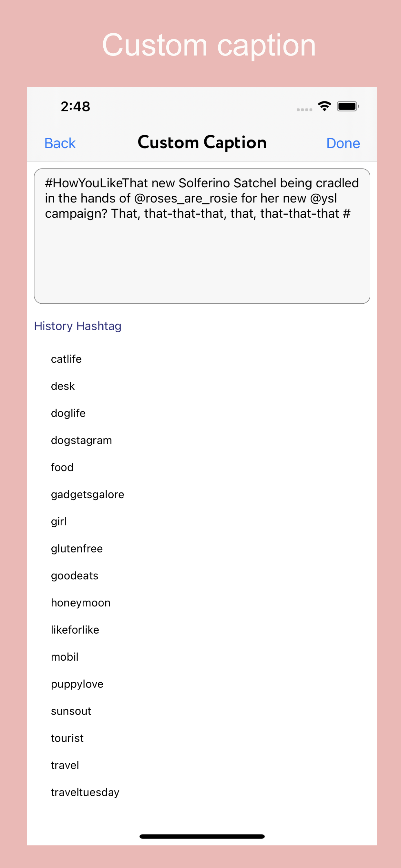Select the honeymoon hashtag

[x=80, y=603]
